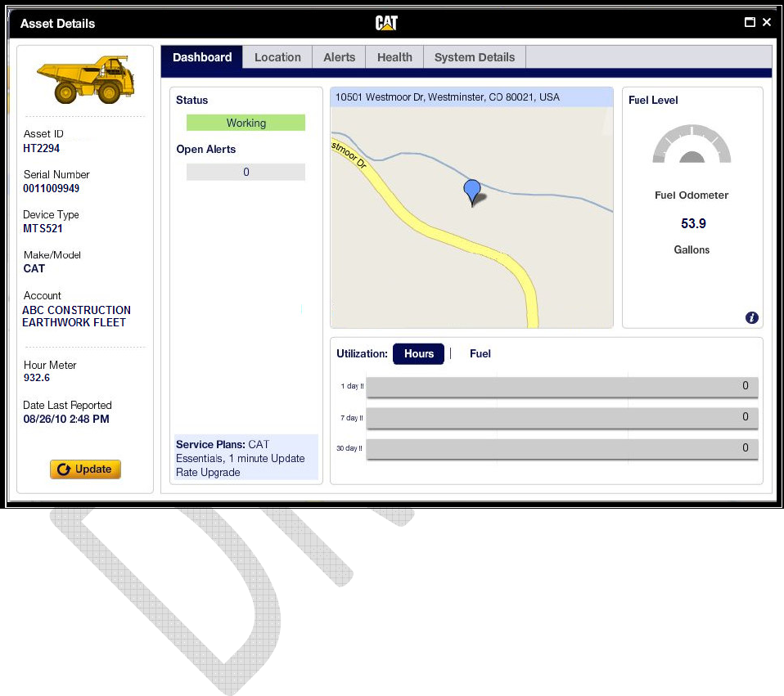Viewport: 784px width, 696px height.
Task: Click the Fuel Level heading
Action: coord(653,100)
